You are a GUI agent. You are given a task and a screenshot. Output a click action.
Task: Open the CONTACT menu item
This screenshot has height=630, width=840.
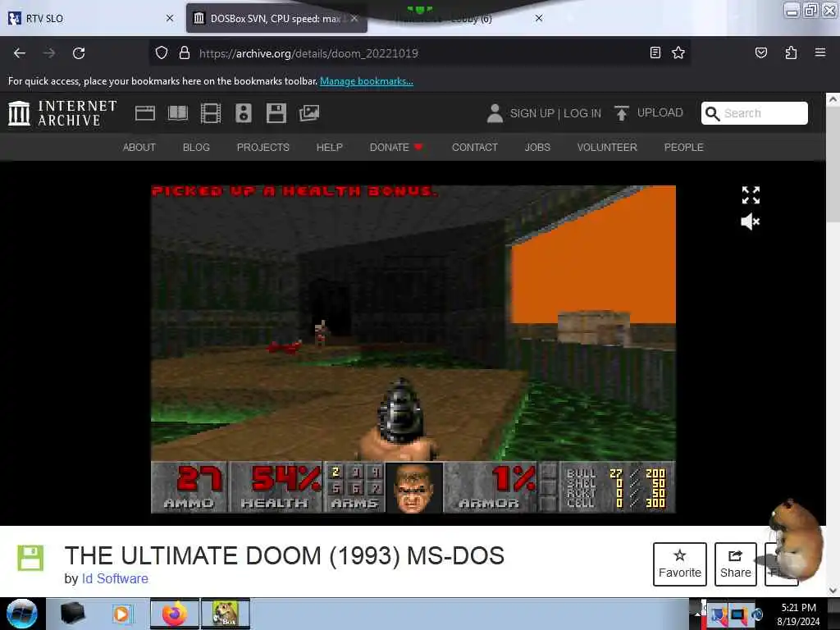click(x=475, y=148)
